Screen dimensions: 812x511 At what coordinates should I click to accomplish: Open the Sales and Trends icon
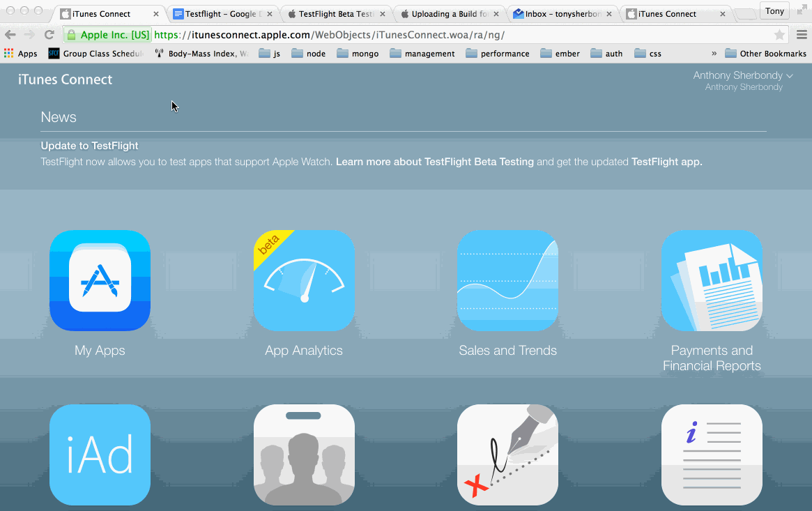click(507, 280)
